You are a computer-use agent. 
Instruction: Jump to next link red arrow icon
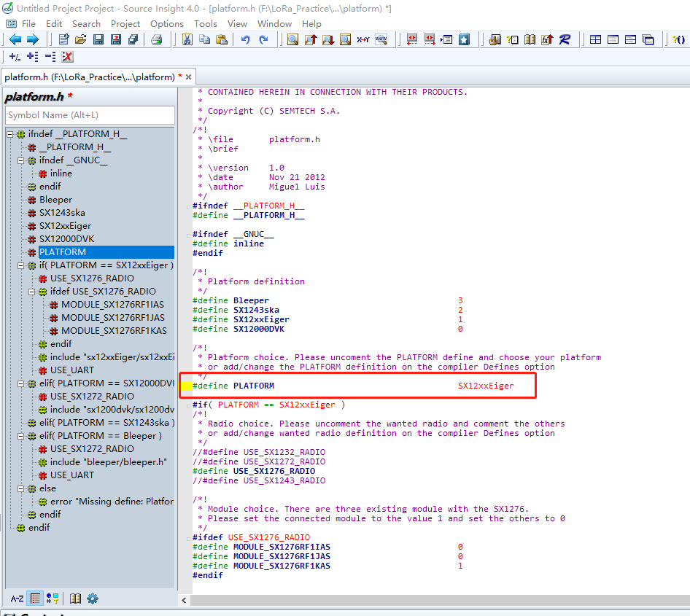(430, 39)
